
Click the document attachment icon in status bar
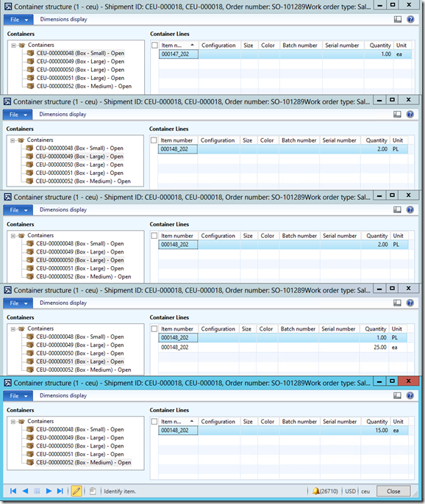(93, 491)
